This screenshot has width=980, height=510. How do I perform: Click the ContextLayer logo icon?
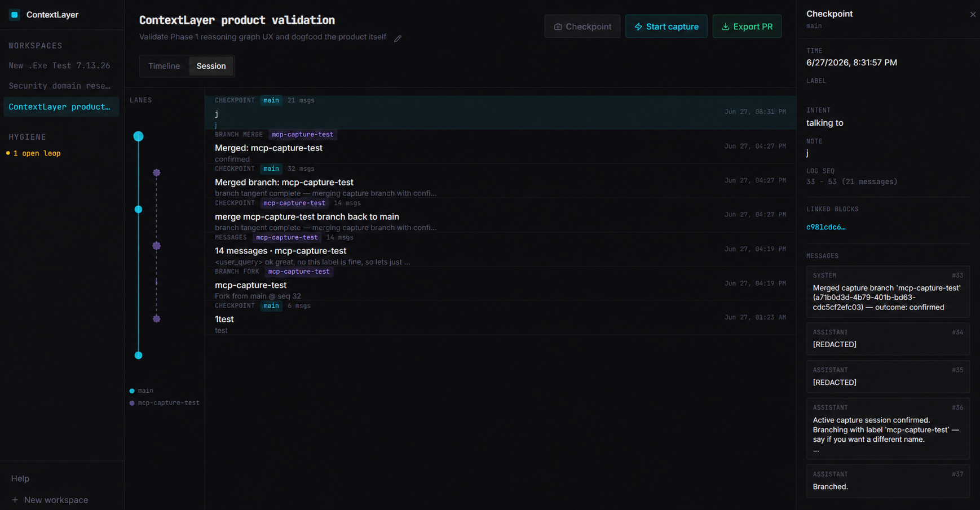coord(15,15)
